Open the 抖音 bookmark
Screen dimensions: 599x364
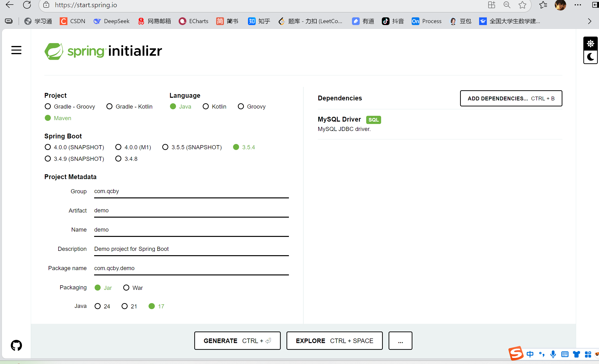click(x=393, y=21)
